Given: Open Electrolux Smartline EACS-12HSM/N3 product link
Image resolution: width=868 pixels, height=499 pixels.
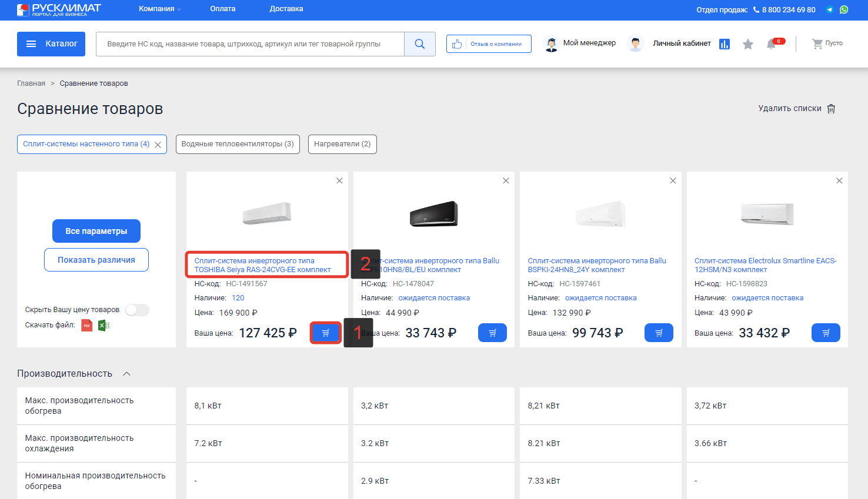Looking at the screenshot, I should [x=765, y=265].
